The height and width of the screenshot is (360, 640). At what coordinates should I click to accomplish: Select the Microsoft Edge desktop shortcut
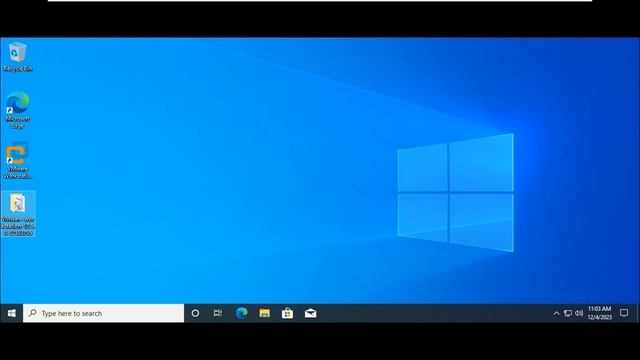[x=18, y=110]
